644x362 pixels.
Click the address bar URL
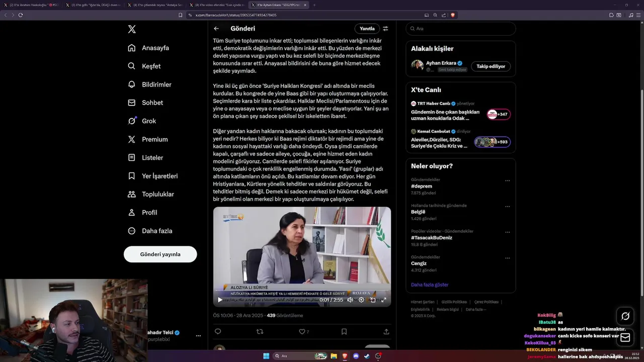click(x=236, y=15)
